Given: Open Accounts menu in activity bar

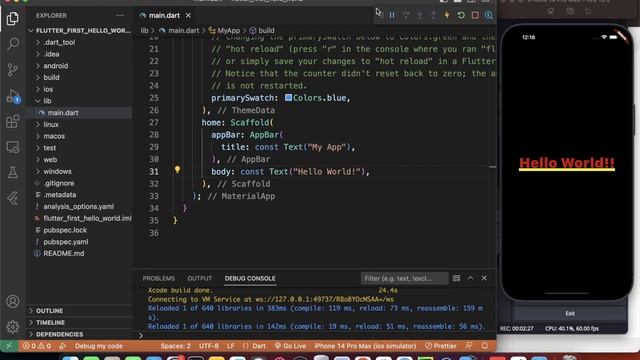Looking at the screenshot, I should [x=12, y=301].
